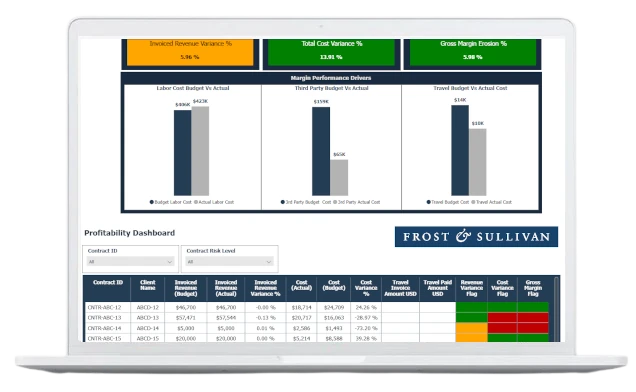Screen dimensions: 636x392
Task: Open the Contract ID dropdown
Action: 130,262
